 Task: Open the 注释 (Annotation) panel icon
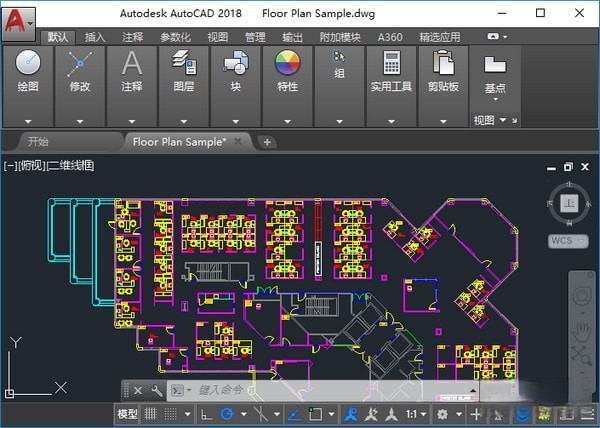(x=132, y=64)
